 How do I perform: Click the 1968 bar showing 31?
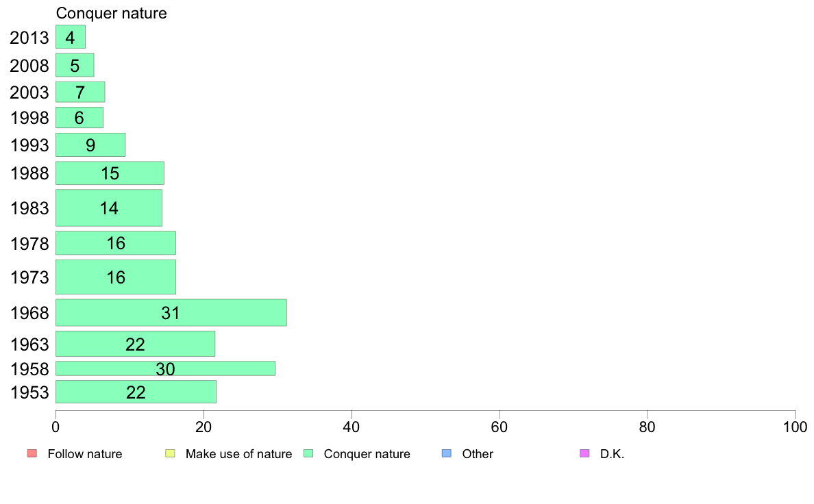[x=171, y=313]
